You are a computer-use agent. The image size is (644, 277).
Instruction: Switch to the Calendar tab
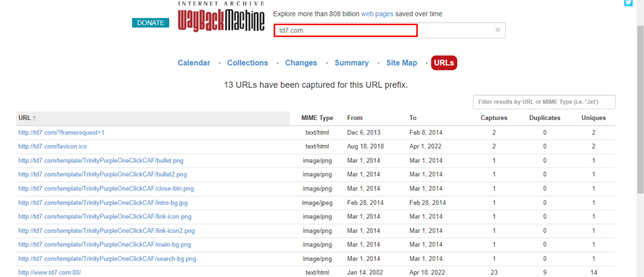click(194, 63)
